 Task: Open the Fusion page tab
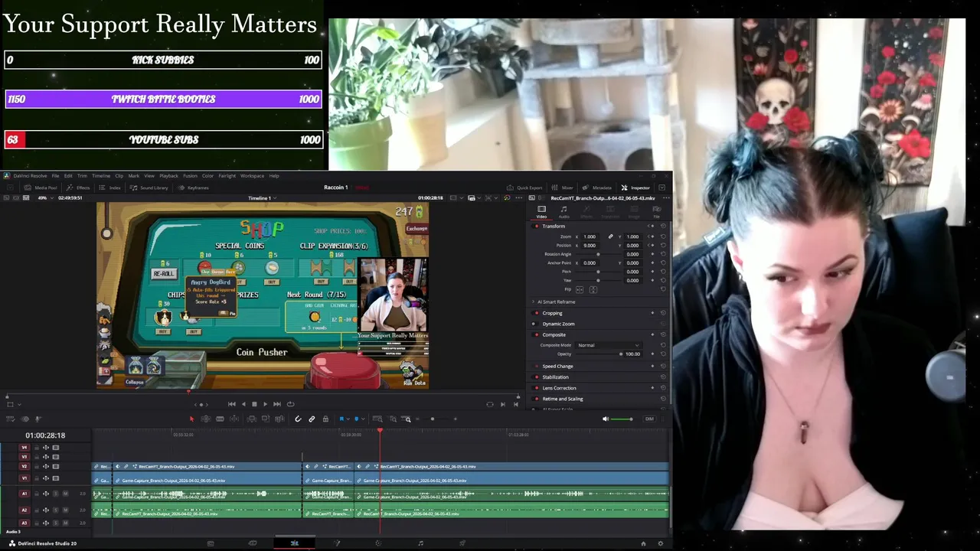point(336,543)
